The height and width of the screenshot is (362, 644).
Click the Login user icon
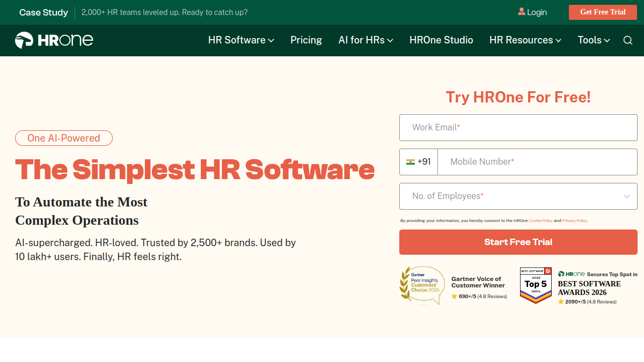pyautogui.click(x=522, y=12)
